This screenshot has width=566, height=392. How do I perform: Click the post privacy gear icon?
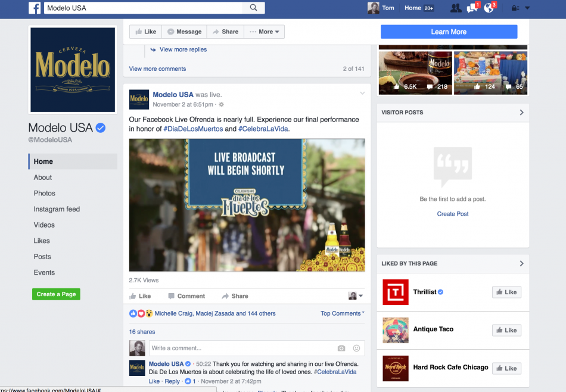pos(221,104)
